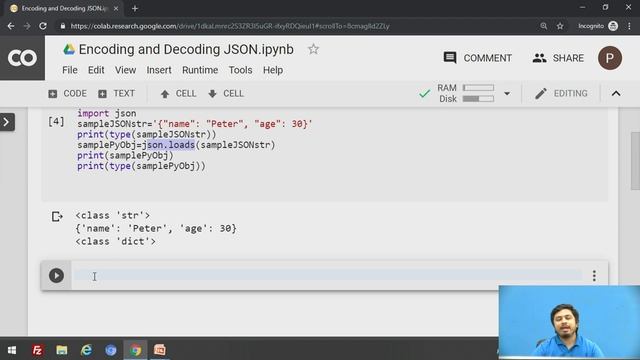Expand the RAM and Disk runtime dropdown

click(507, 93)
